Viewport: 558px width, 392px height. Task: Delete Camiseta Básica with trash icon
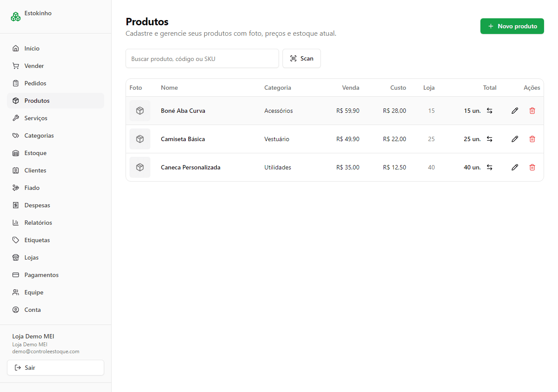532,139
